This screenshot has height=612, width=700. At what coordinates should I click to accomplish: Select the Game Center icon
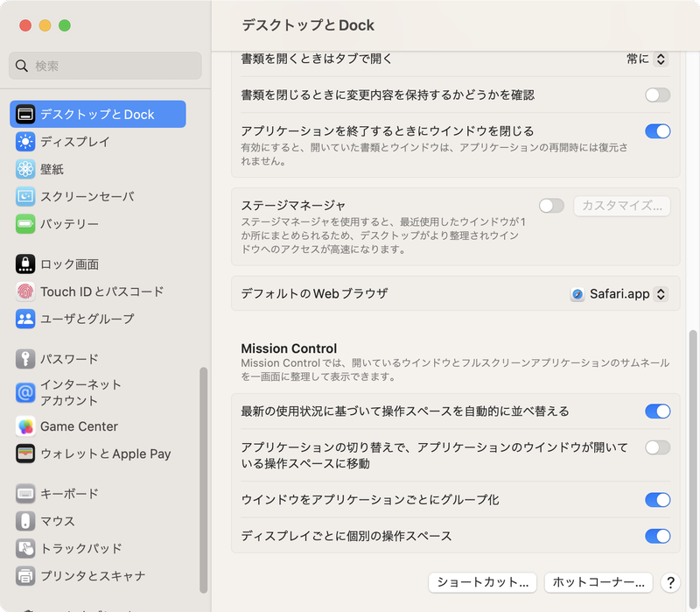pos(24,426)
